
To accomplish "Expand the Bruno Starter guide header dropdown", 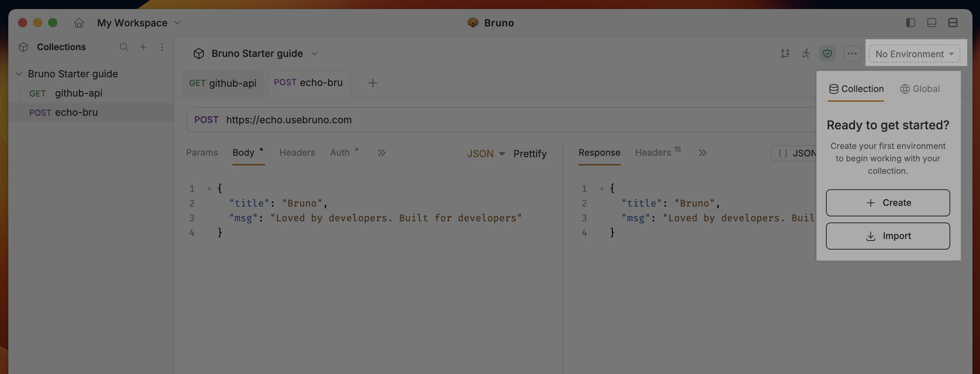I will [x=314, y=54].
